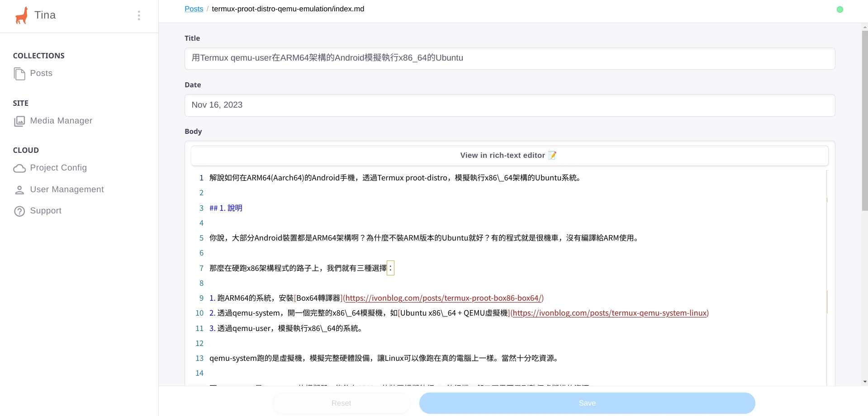
Task: Click the page scrollbar down arrow
Action: click(x=865, y=382)
